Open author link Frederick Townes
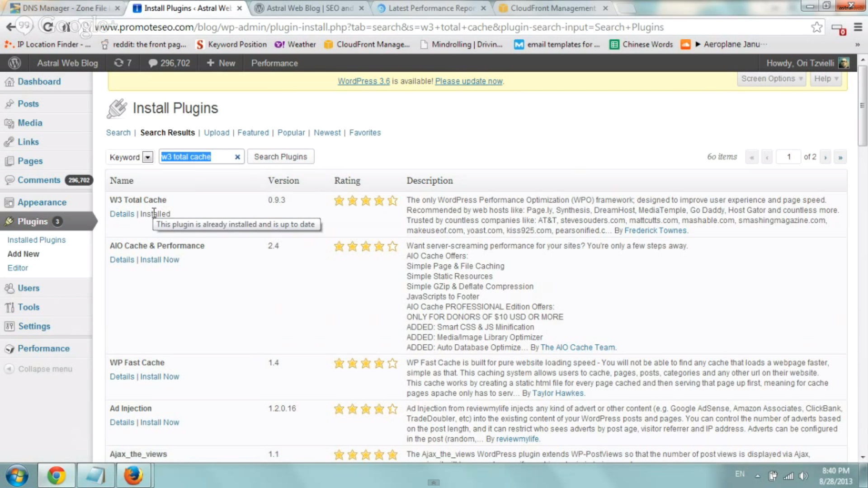The height and width of the screenshot is (488, 868). 656,230
